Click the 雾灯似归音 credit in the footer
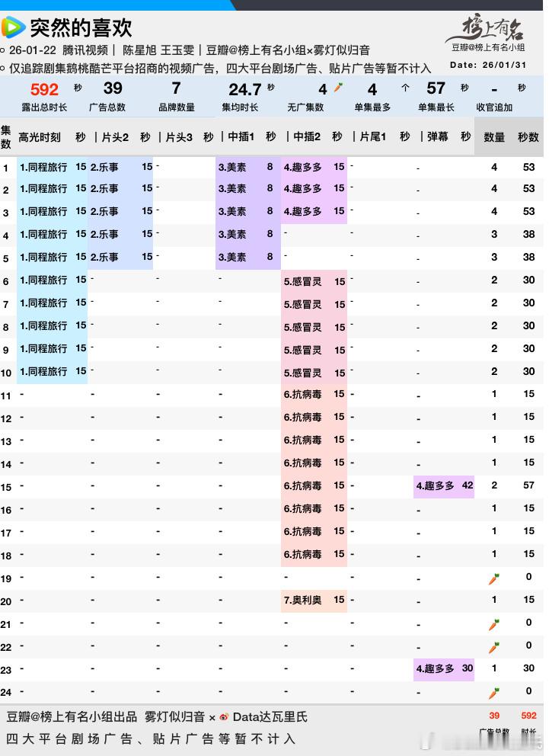 174,717
